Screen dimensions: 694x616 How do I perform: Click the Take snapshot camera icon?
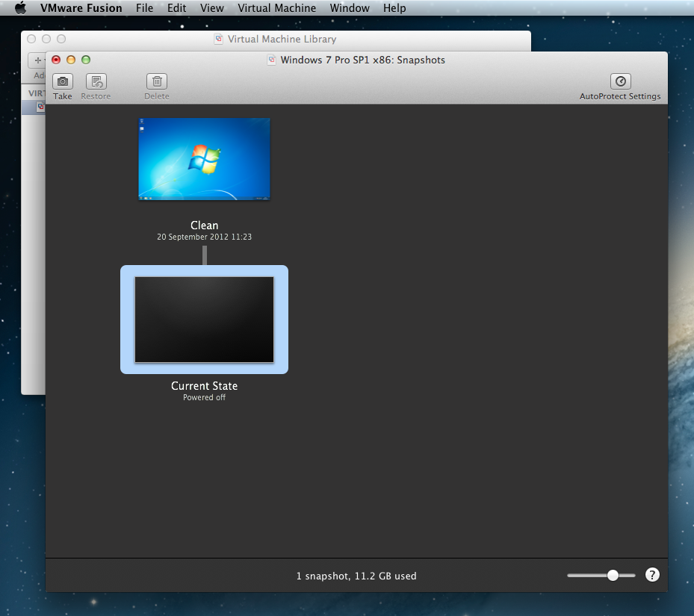[x=63, y=81]
